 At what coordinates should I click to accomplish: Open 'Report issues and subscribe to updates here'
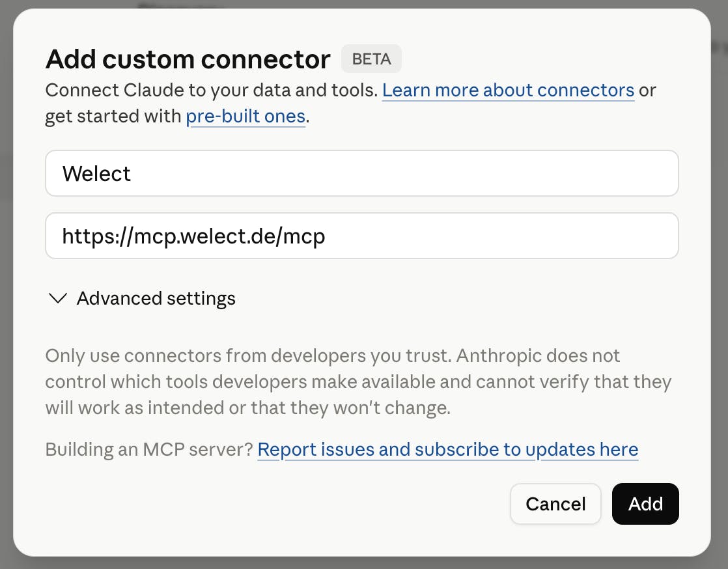447,449
